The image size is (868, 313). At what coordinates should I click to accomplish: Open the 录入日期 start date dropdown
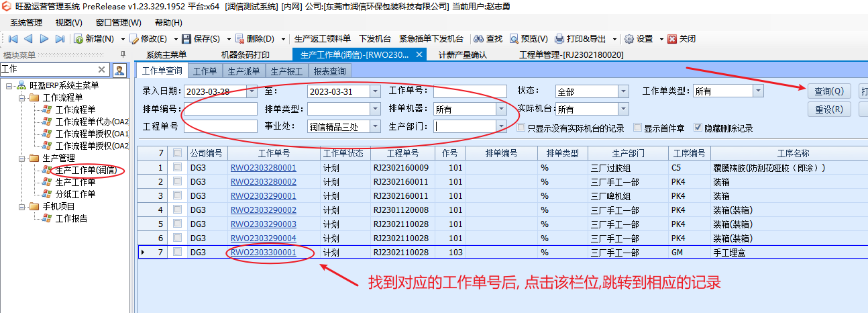252,91
